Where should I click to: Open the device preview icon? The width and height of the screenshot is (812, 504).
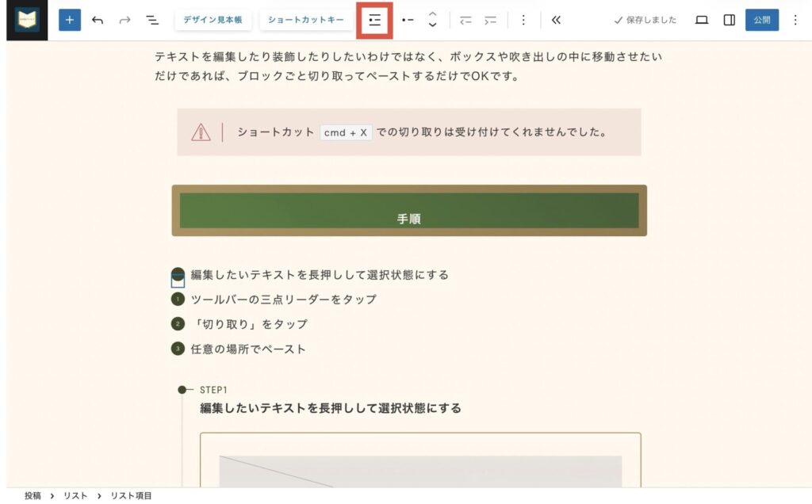(x=701, y=21)
